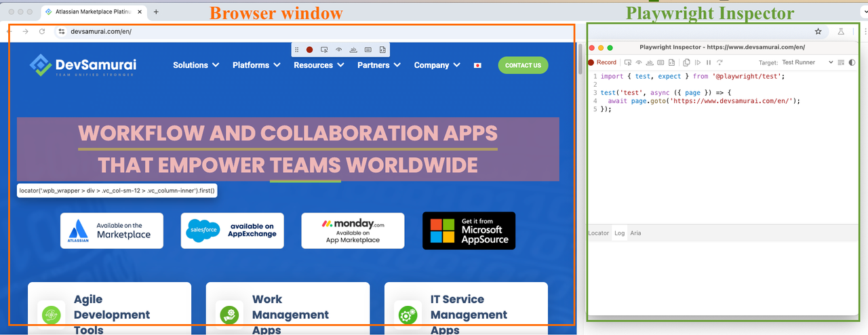Click the Salesforce AppExchange badge
The image size is (868, 335).
tap(233, 231)
